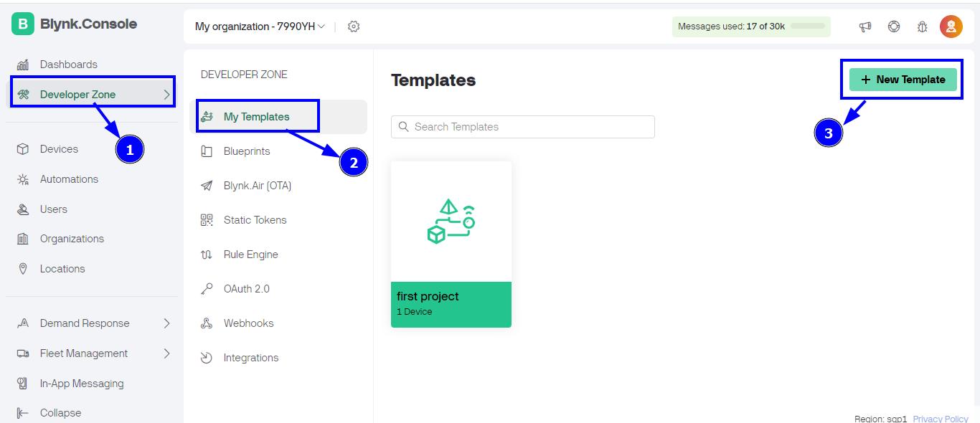Open the organization settings gear icon
The width and height of the screenshot is (980, 423).
pyautogui.click(x=353, y=27)
